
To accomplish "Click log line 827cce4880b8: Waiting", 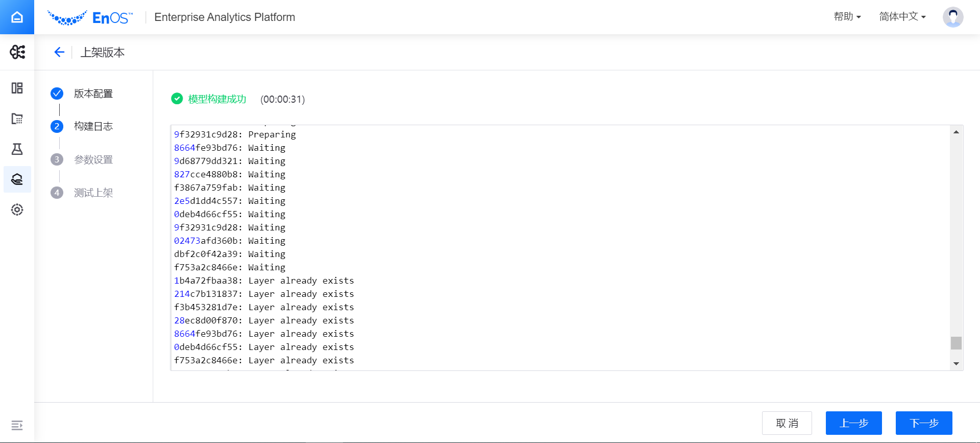I will 230,174.
